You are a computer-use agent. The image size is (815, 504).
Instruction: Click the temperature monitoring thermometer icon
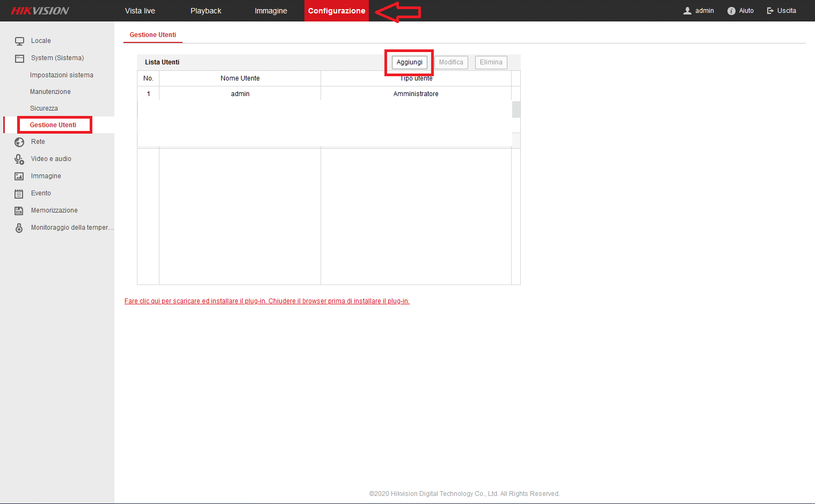(x=19, y=228)
